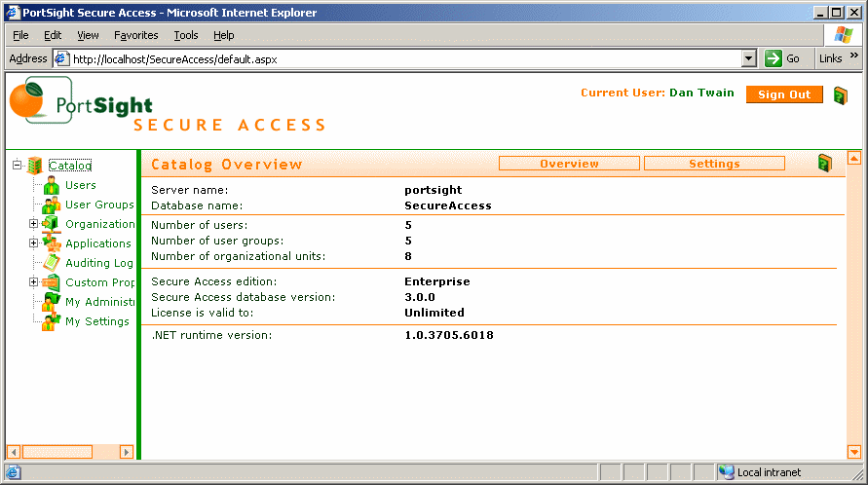Open the Custom Properties tree link

tap(99, 282)
